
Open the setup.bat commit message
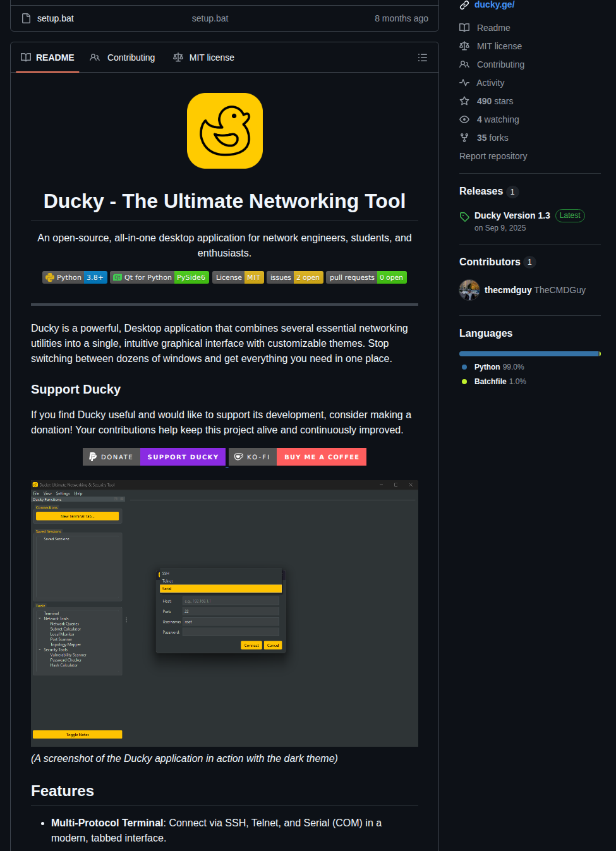pos(210,18)
